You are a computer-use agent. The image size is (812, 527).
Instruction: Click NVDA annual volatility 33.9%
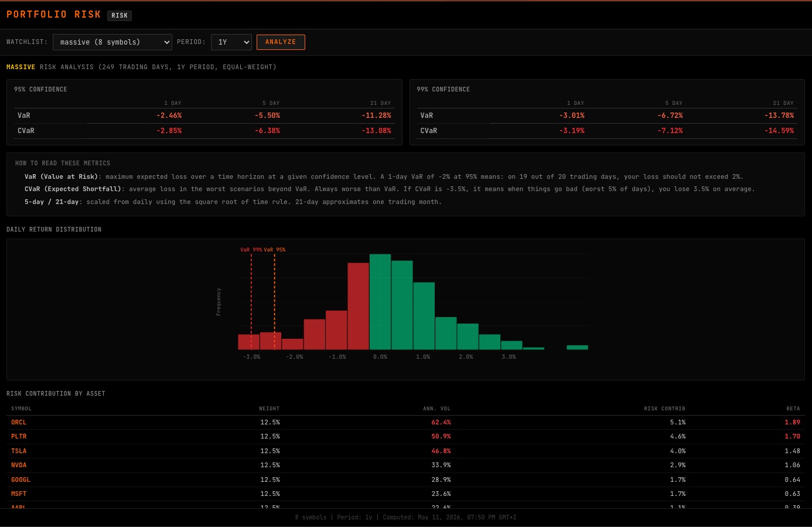[441, 465]
